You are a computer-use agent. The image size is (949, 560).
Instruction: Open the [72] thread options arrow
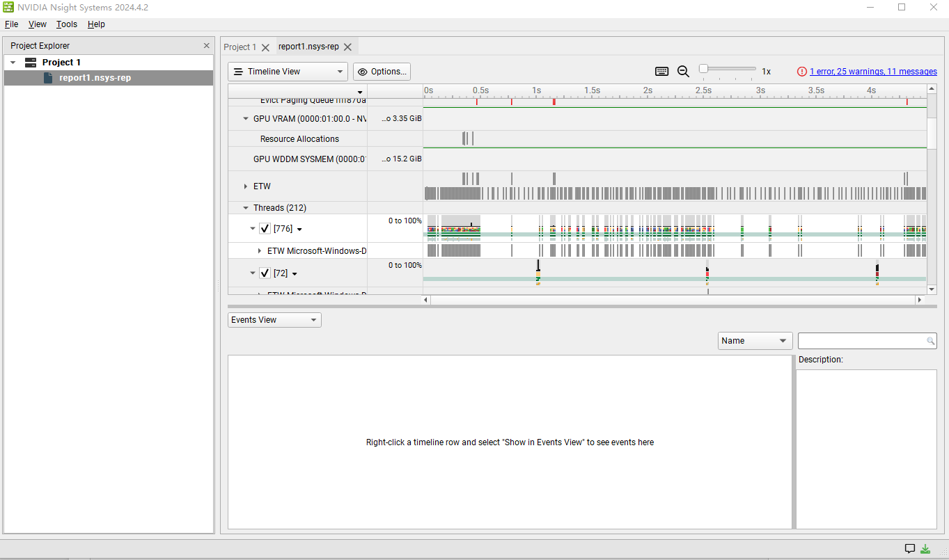[x=295, y=274]
